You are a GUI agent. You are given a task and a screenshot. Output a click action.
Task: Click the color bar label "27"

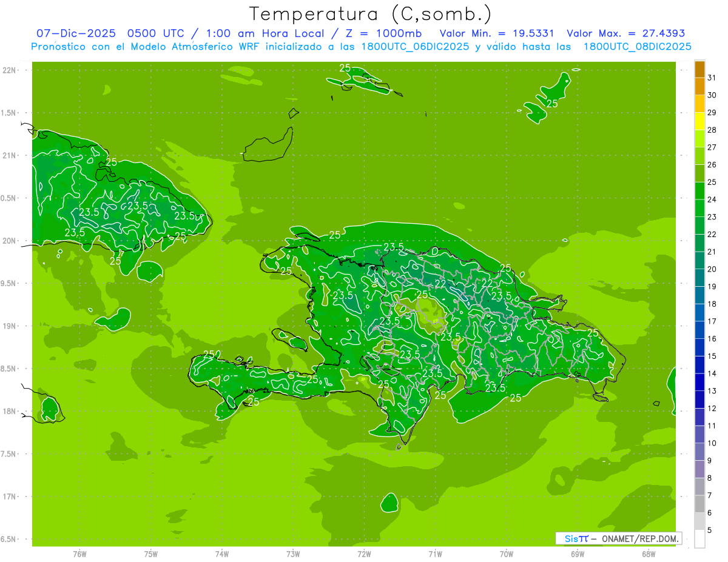point(712,147)
